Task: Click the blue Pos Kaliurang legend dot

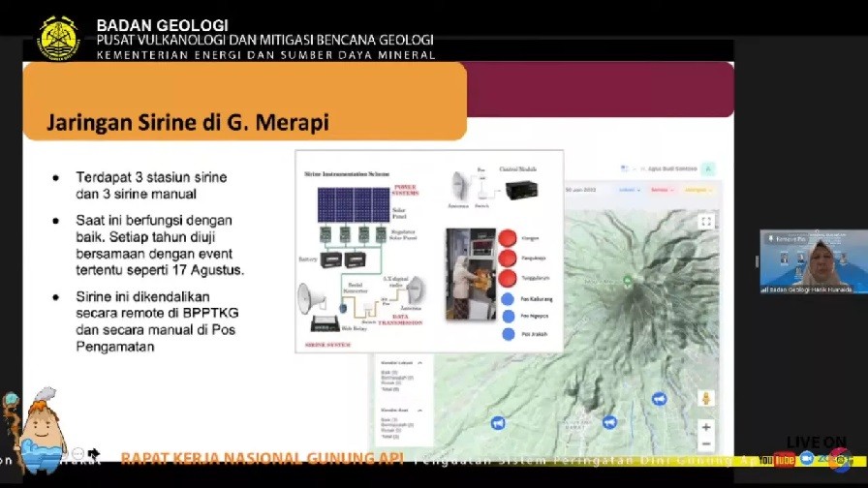Action: click(508, 299)
